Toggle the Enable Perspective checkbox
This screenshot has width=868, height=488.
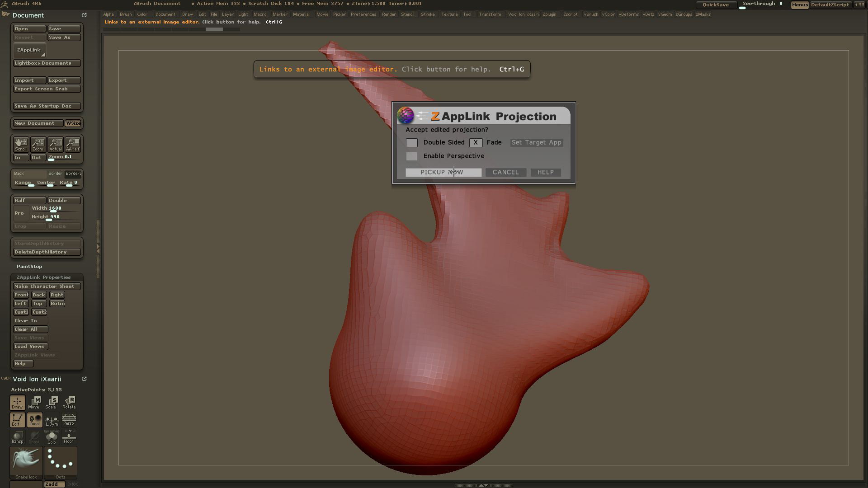point(411,156)
